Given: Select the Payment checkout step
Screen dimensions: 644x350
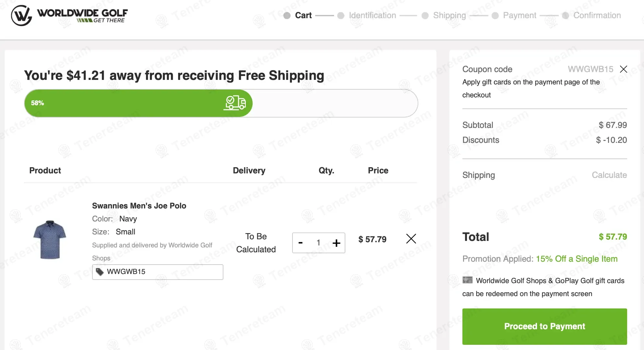Looking at the screenshot, I should pos(519,15).
